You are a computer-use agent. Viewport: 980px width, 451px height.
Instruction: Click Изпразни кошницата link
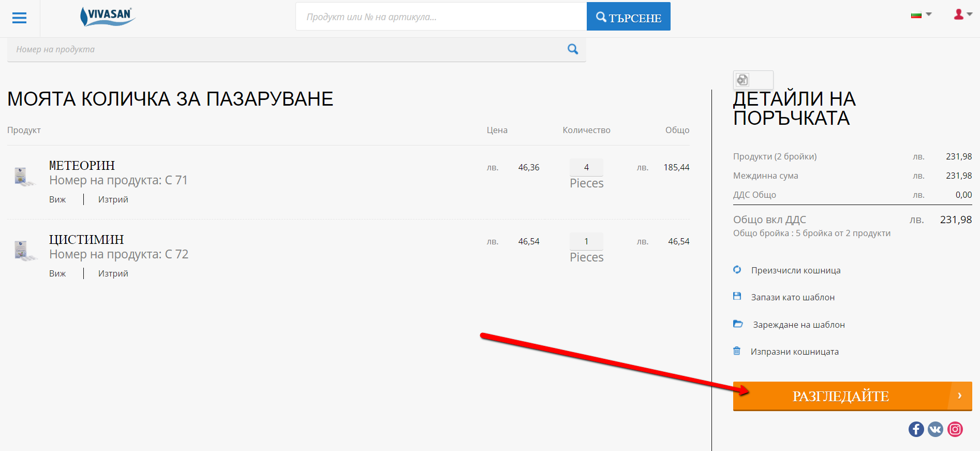pyautogui.click(x=795, y=352)
